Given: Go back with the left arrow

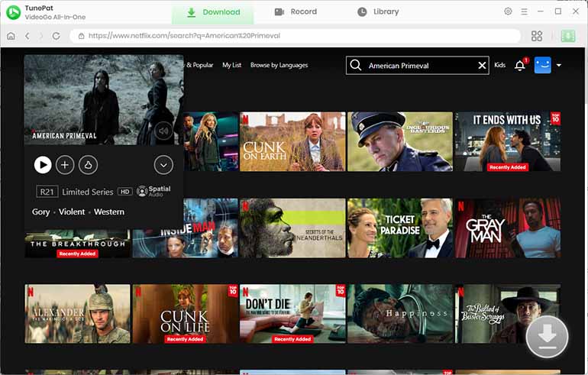Looking at the screenshot, I should click(x=27, y=36).
